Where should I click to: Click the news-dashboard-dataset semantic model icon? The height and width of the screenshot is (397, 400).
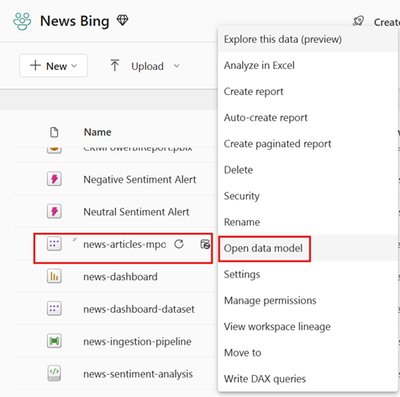[54, 309]
